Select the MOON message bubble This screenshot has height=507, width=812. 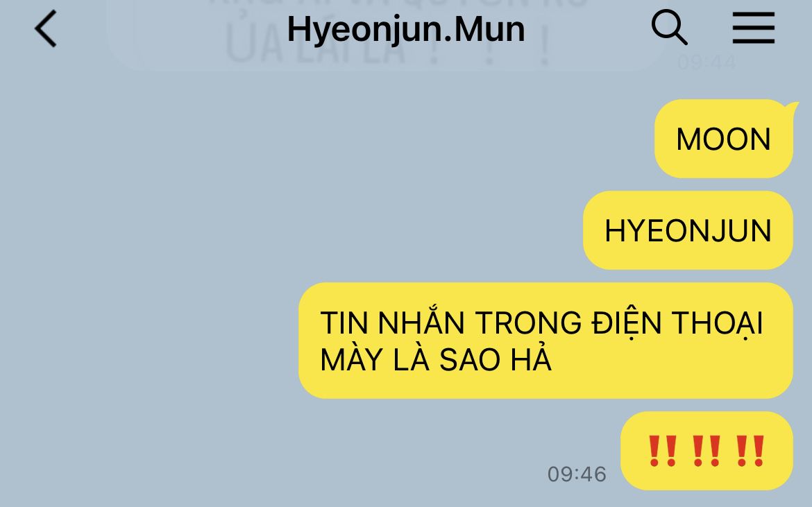(x=723, y=139)
